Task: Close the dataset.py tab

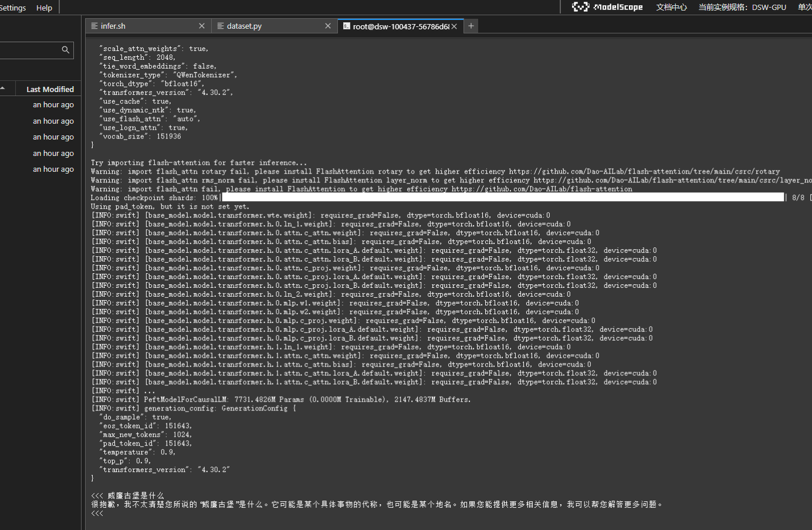Action: pos(328,26)
